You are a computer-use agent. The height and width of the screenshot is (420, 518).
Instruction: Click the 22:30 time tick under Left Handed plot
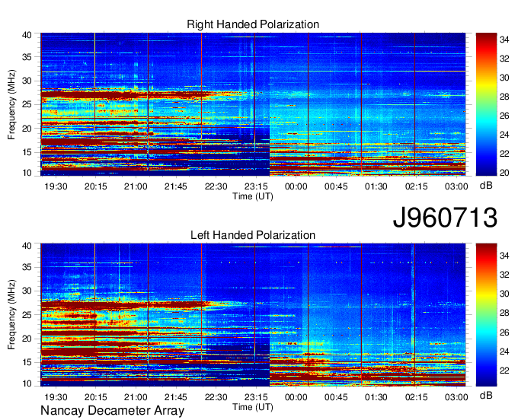pos(216,397)
